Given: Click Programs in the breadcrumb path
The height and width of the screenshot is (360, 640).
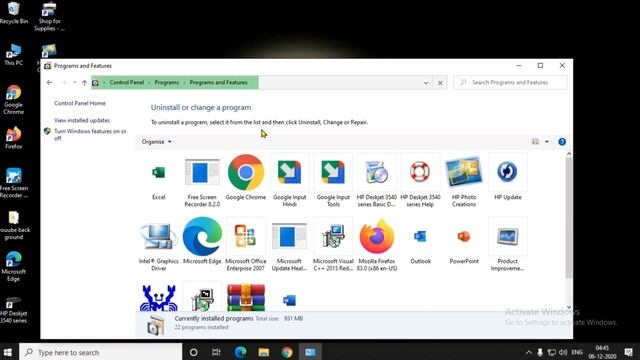Looking at the screenshot, I should tap(167, 82).
